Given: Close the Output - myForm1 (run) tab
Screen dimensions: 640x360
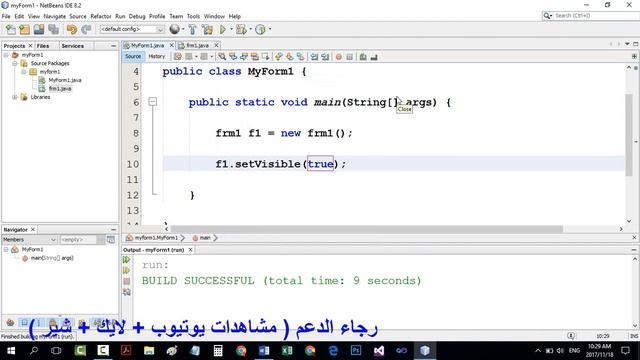Looking at the screenshot, I should click(190, 249).
